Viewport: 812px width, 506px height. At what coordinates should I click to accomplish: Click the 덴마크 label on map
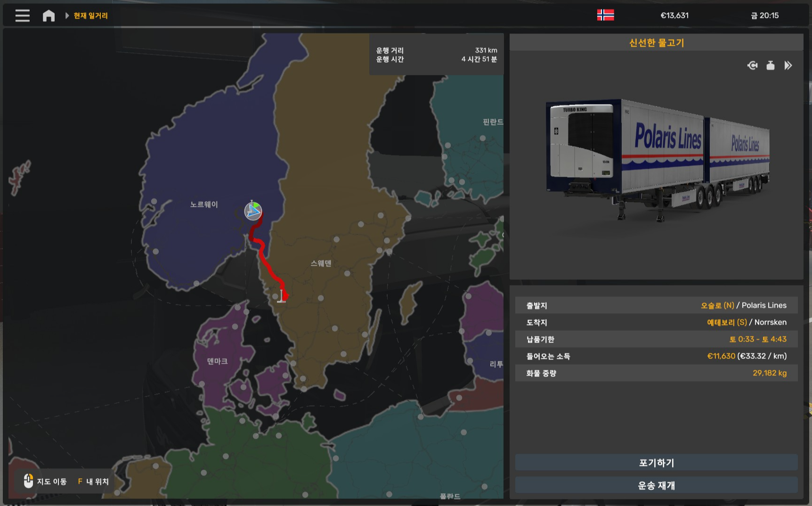tap(217, 361)
